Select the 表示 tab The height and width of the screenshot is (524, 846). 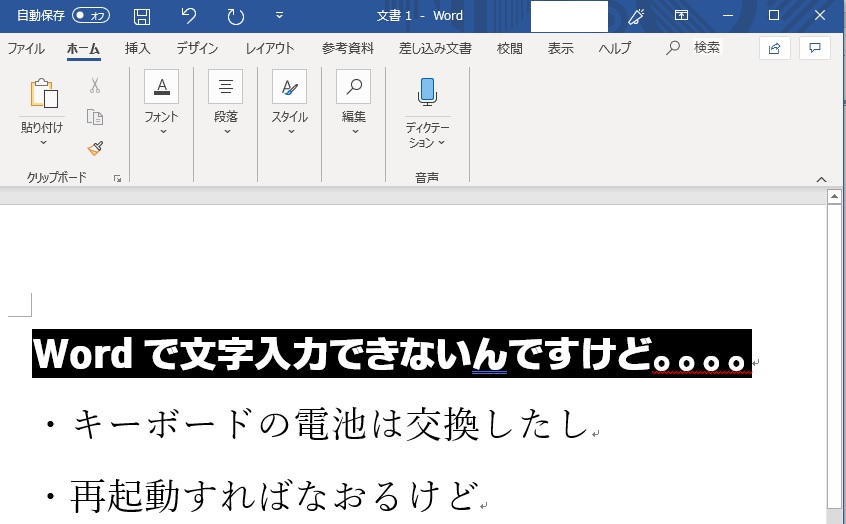pyautogui.click(x=561, y=49)
